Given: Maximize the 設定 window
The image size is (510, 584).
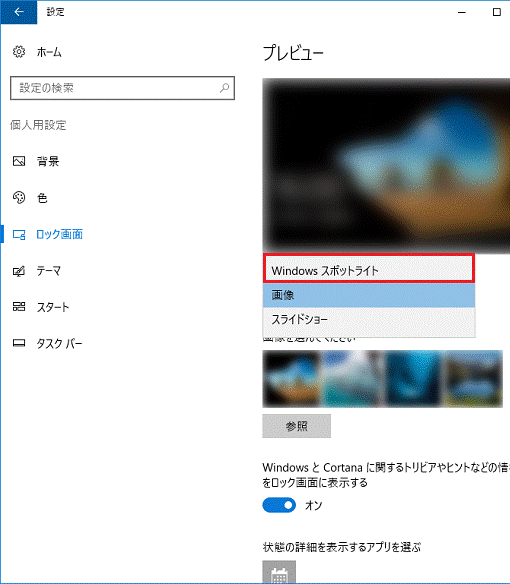Looking at the screenshot, I should (496, 12).
